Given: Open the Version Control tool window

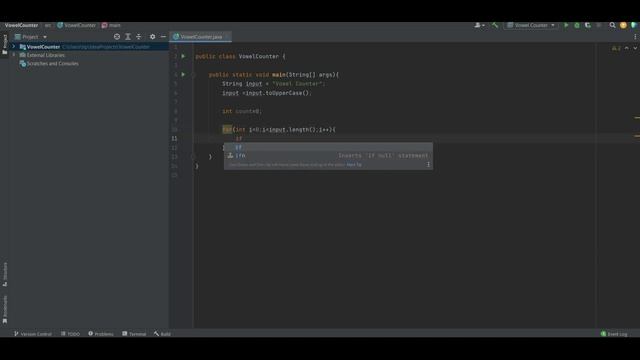Looking at the screenshot, I should [33, 334].
